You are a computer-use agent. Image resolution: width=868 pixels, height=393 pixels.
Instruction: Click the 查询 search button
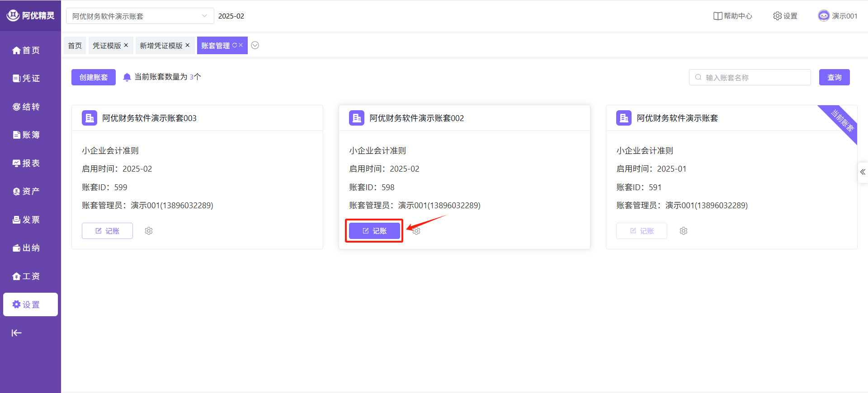tap(834, 77)
